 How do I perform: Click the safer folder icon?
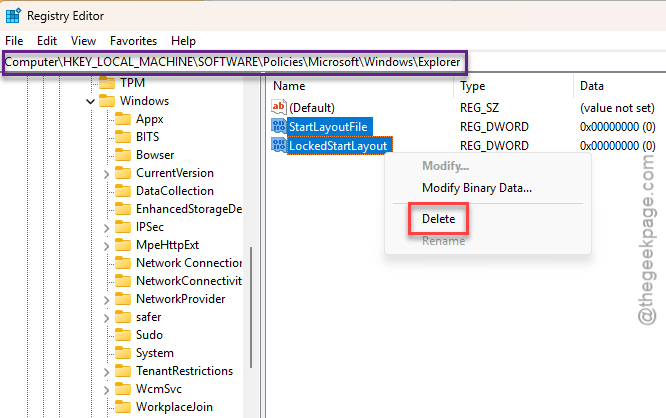click(x=123, y=317)
